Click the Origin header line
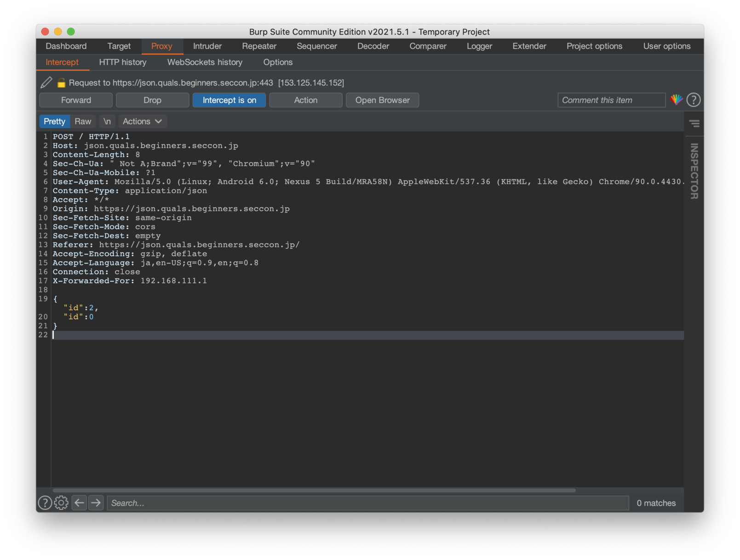The height and width of the screenshot is (560, 740). click(x=171, y=209)
